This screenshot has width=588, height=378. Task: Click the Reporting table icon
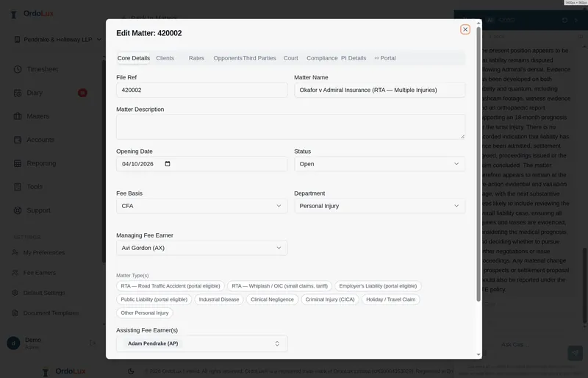point(18,163)
